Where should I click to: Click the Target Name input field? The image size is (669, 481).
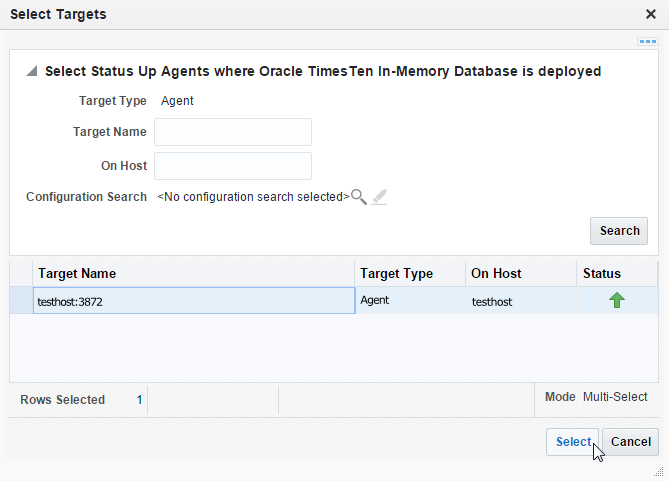[233, 132]
